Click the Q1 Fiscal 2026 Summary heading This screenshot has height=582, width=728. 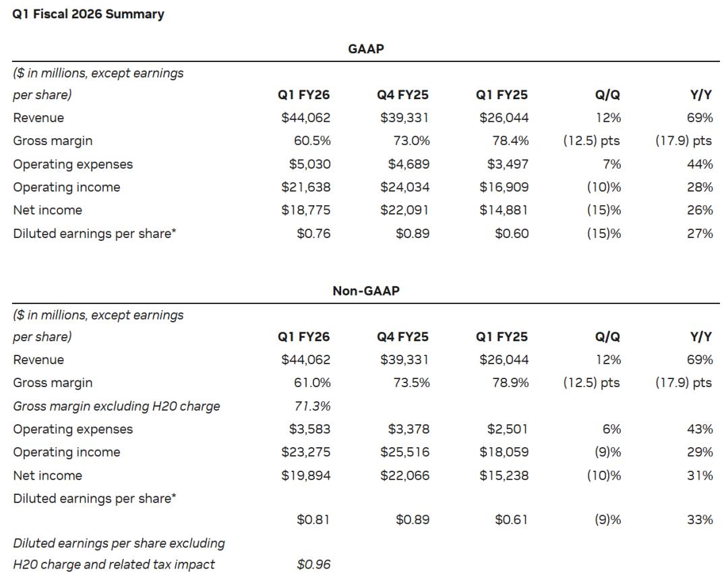(x=88, y=14)
